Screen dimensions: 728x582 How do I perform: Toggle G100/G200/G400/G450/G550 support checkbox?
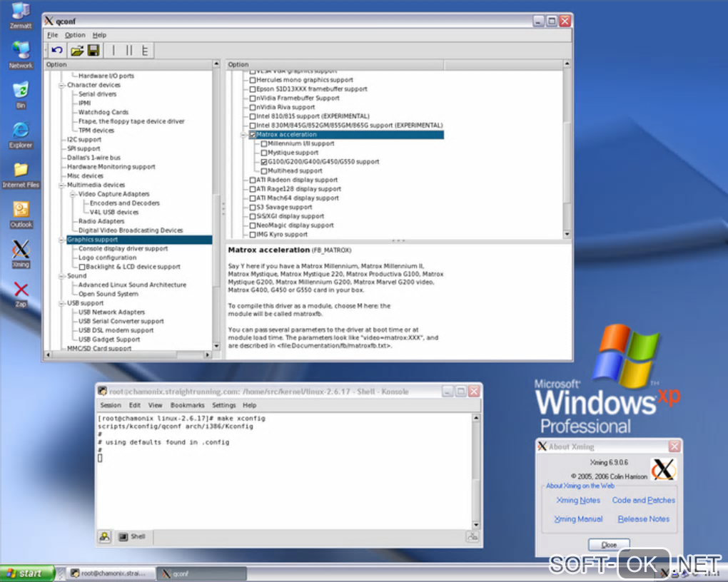tap(263, 162)
